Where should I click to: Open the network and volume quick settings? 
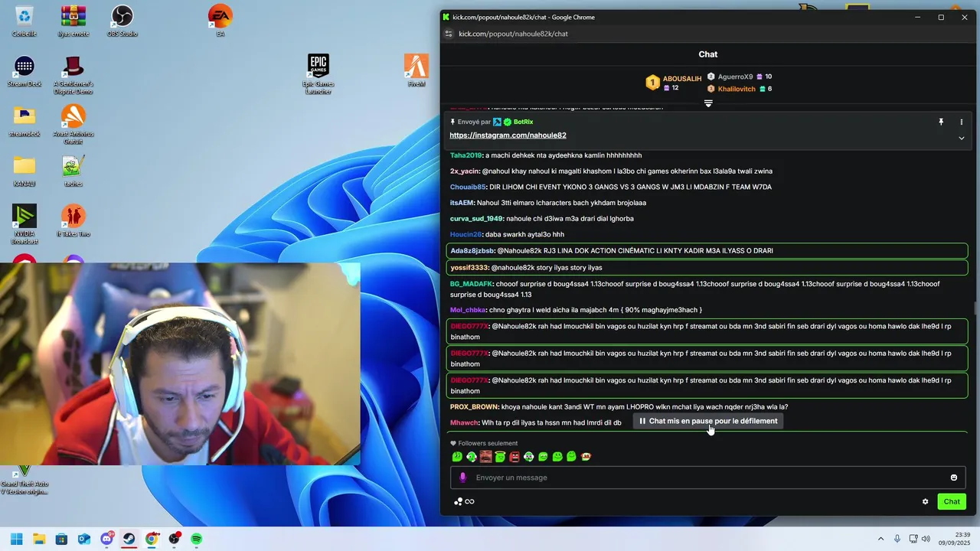(x=920, y=539)
